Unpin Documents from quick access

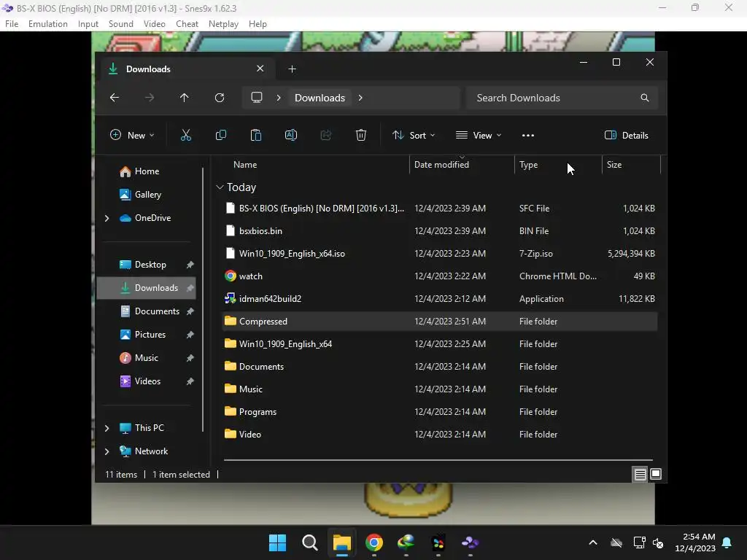[x=190, y=311]
